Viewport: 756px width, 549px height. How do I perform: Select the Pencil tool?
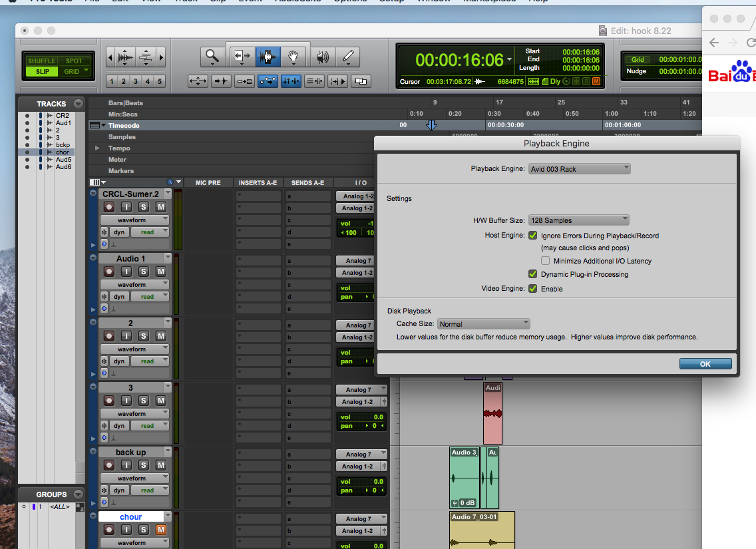tap(347, 57)
